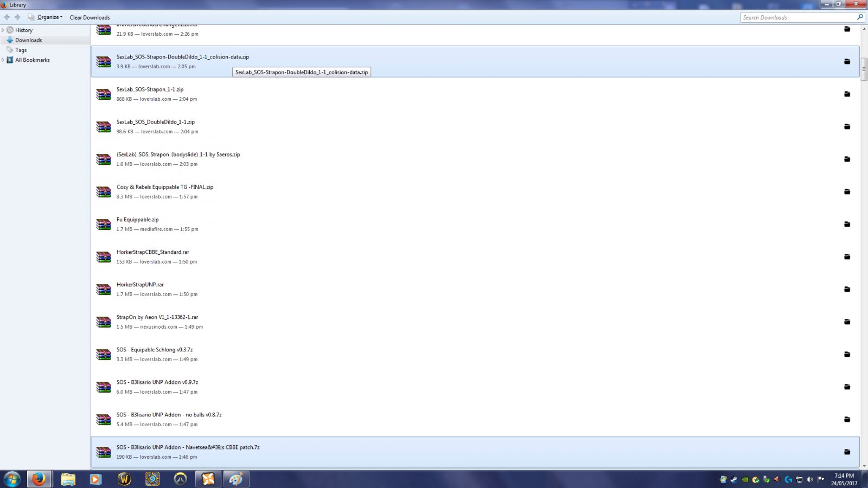
Task: Click the "8.3 MB — loverslab.com — 1:57 pm" details
Action: click(157, 197)
